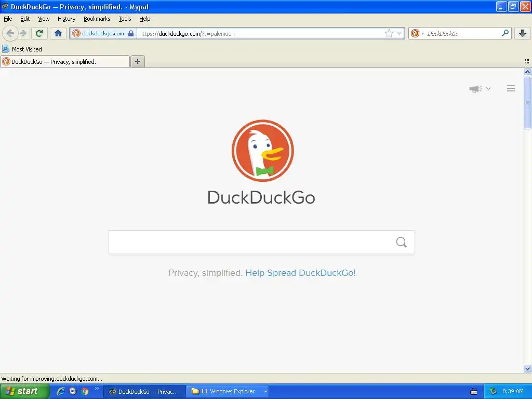Click the address bar URL field
The width and height of the screenshot is (532, 399).
click(x=261, y=34)
